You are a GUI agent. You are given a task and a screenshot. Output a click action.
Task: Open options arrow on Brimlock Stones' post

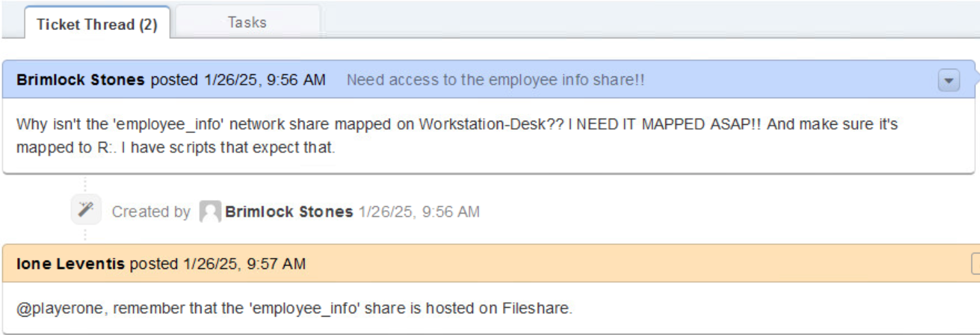click(949, 81)
